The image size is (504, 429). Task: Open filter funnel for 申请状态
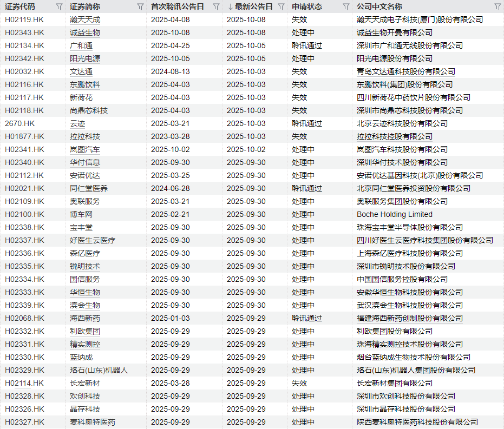[x=346, y=6]
